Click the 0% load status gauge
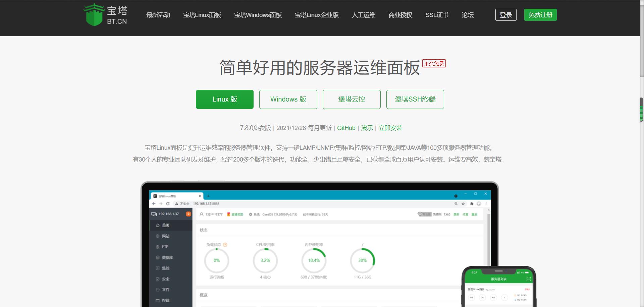 (x=217, y=260)
